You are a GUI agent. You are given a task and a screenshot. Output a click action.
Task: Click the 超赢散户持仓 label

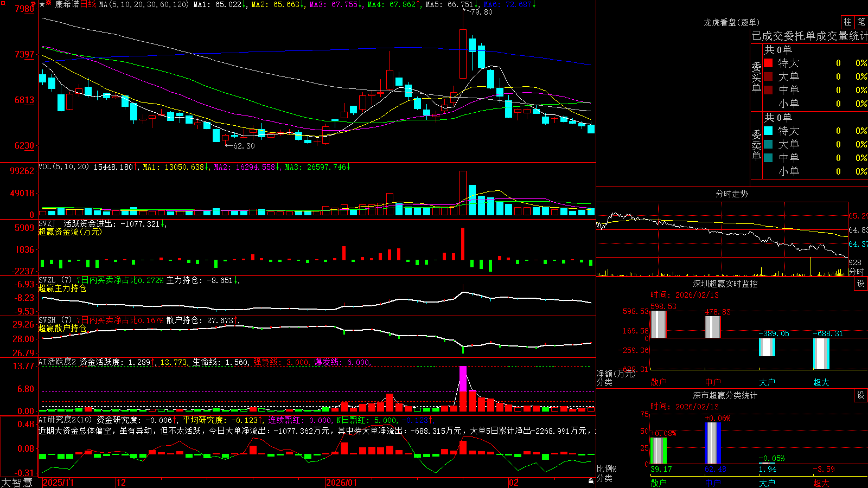pyautogui.click(x=62, y=328)
